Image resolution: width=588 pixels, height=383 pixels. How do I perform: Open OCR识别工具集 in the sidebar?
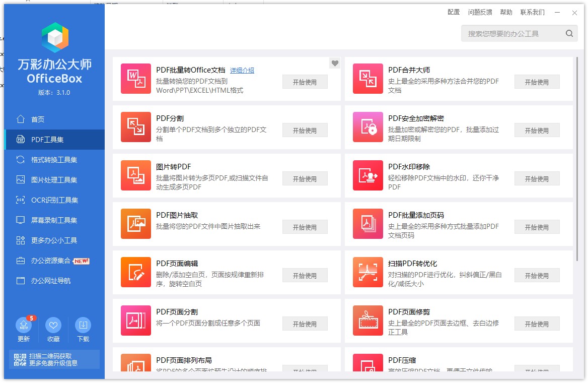54,200
